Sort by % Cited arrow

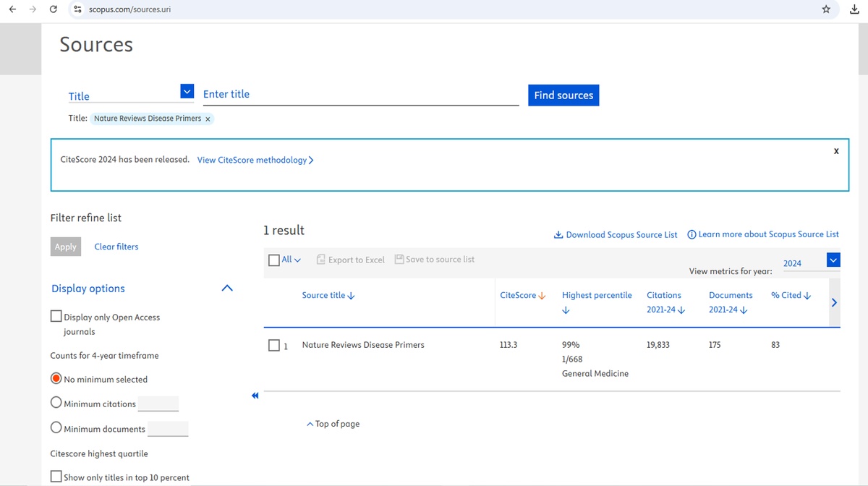807,296
